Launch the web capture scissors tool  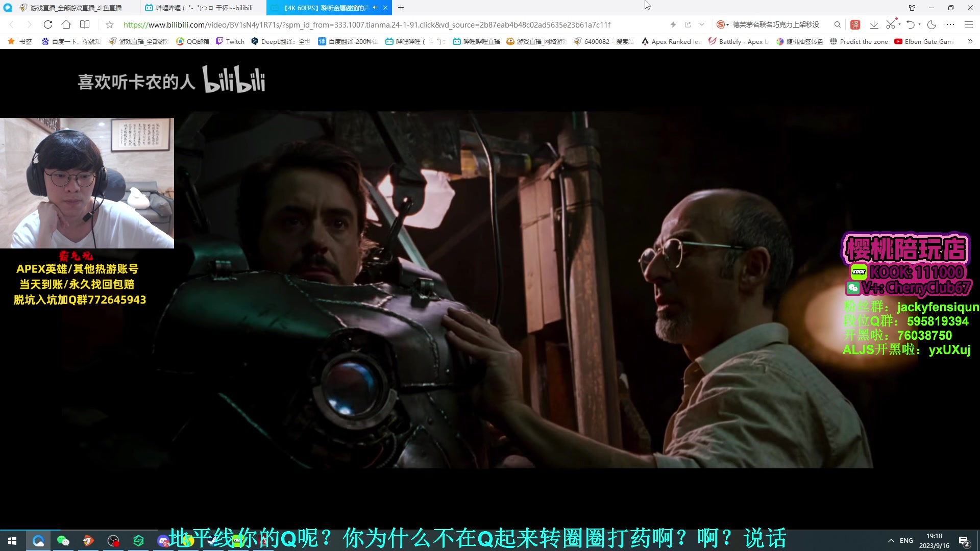click(890, 24)
